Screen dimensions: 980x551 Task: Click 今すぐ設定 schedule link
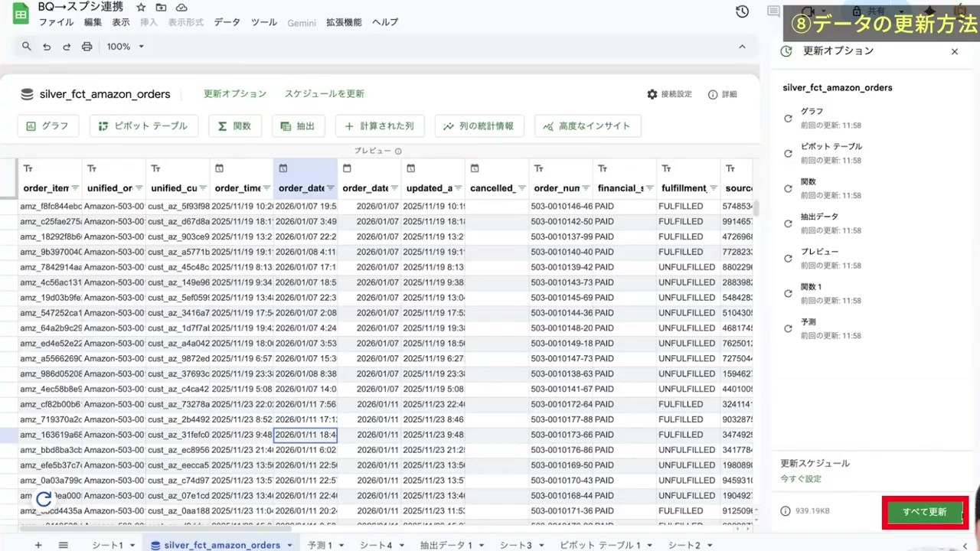pyautogui.click(x=801, y=479)
